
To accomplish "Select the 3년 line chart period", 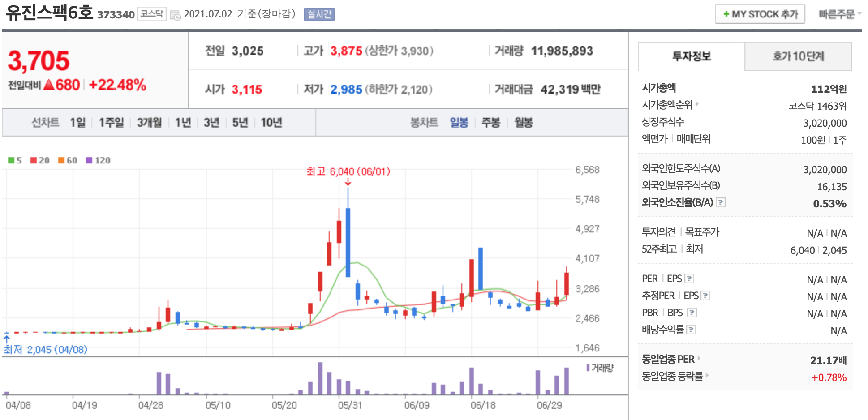I will [211, 123].
